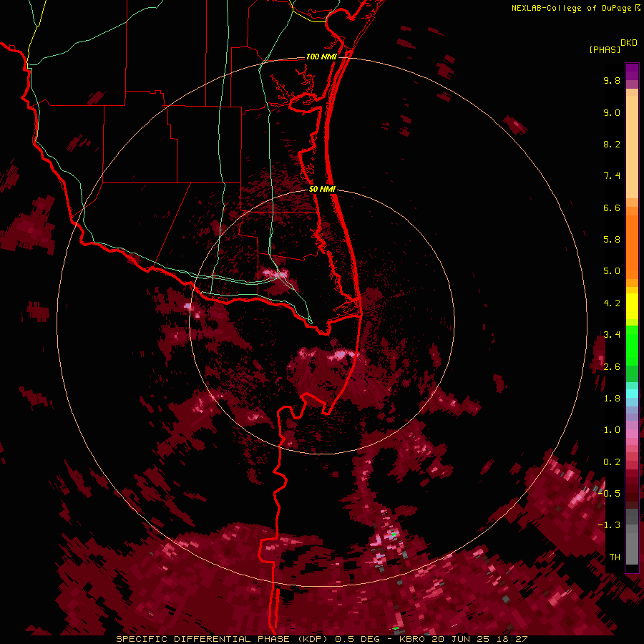
Task: Click the 0.5 DEG elevation text
Action: tap(357, 639)
